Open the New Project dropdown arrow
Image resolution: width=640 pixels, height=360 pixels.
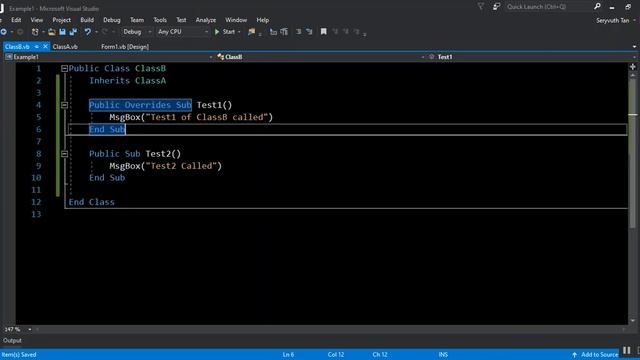click(42, 32)
